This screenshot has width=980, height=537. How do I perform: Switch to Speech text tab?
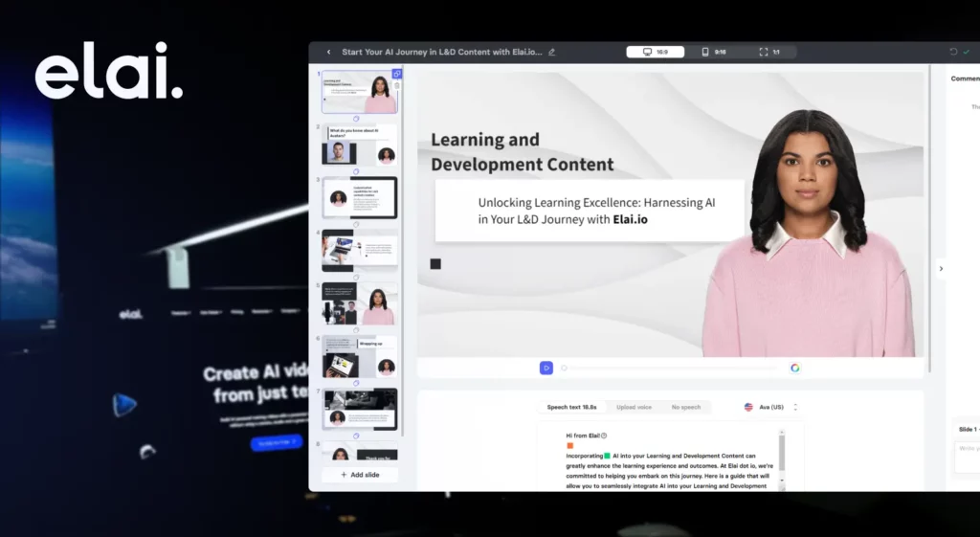(x=572, y=407)
